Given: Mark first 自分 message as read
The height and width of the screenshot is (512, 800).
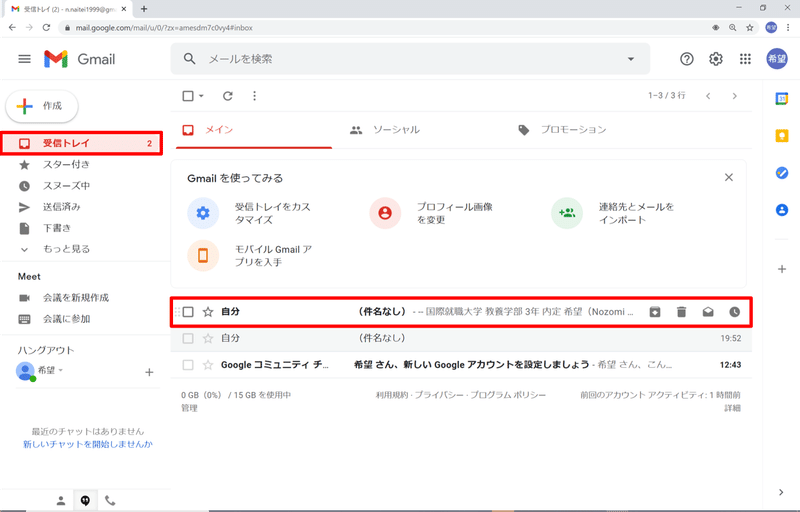Looking at the screenshot, I should (x=708, y=312).
